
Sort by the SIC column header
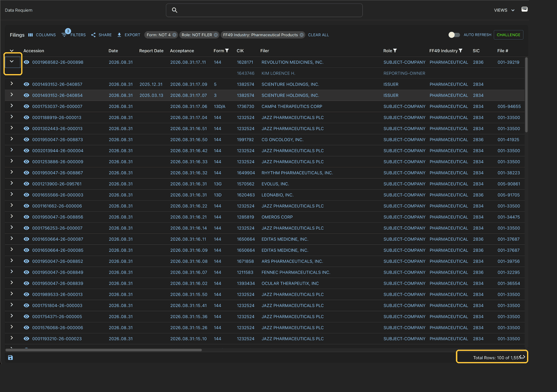coord(476,51)
